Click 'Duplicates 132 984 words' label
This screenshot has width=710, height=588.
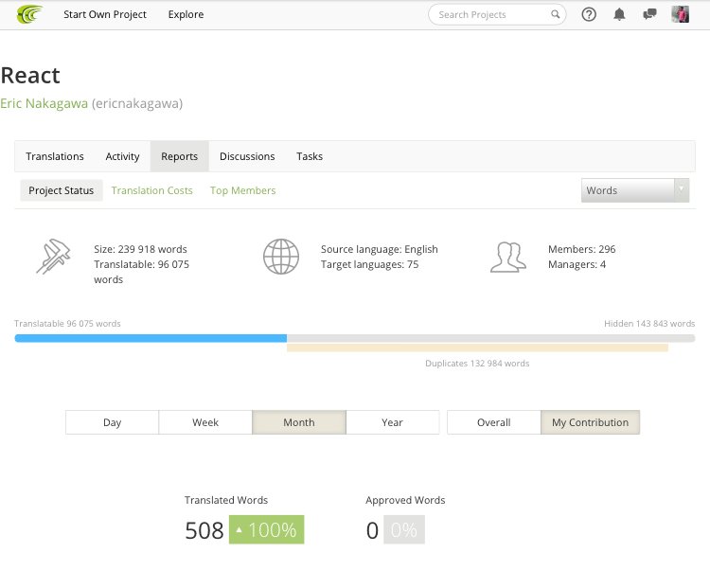coord(477,364)
